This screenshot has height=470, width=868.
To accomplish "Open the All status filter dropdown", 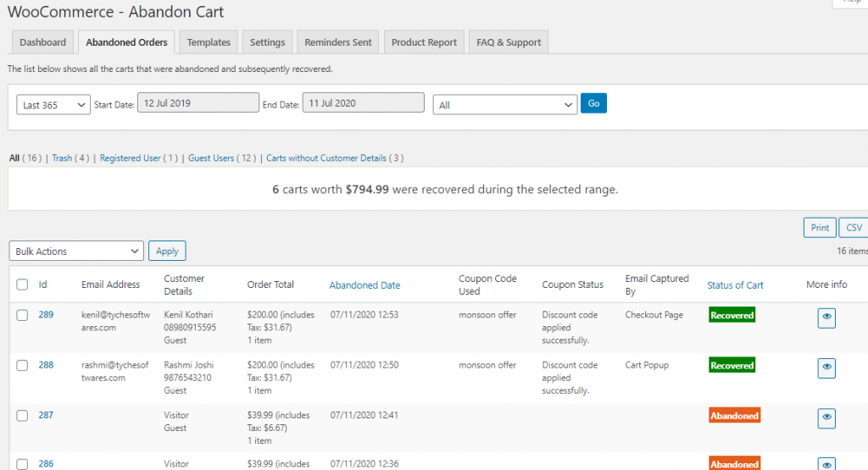I will pos(505,105).
